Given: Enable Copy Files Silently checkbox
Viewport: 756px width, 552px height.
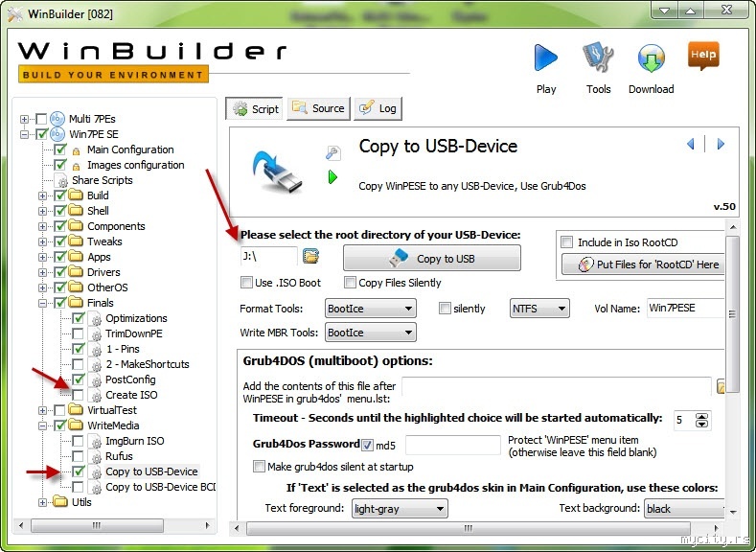Looking at the screenshot, I should point(350,283).
